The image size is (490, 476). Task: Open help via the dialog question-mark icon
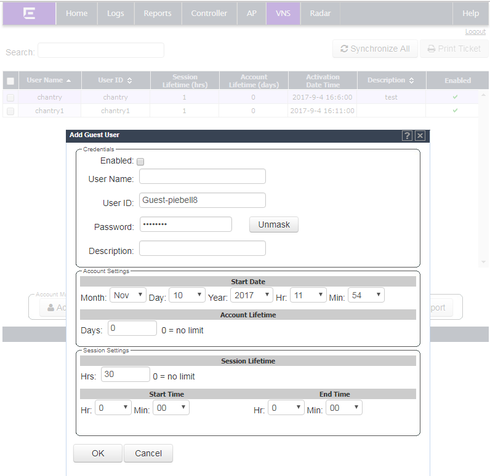click(407, 136)
